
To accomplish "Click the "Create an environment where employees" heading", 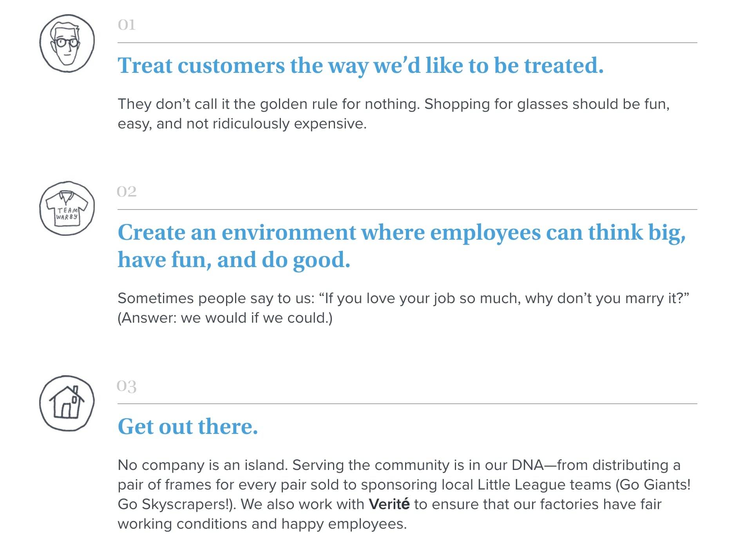I will point(402,246).
